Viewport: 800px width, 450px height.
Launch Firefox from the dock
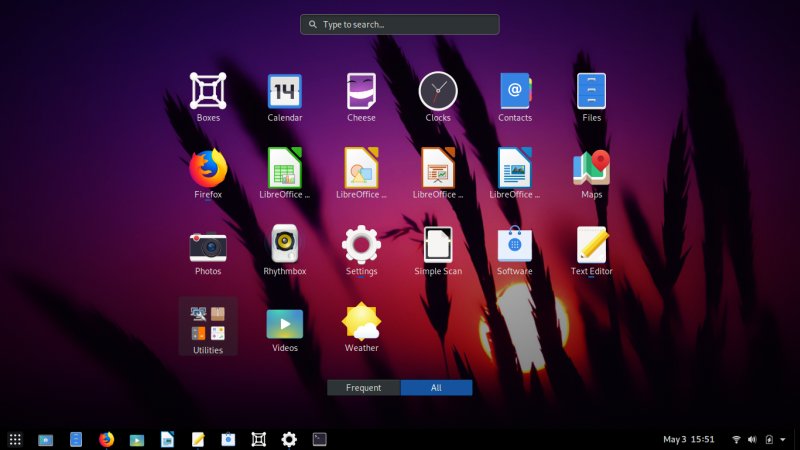106,439
